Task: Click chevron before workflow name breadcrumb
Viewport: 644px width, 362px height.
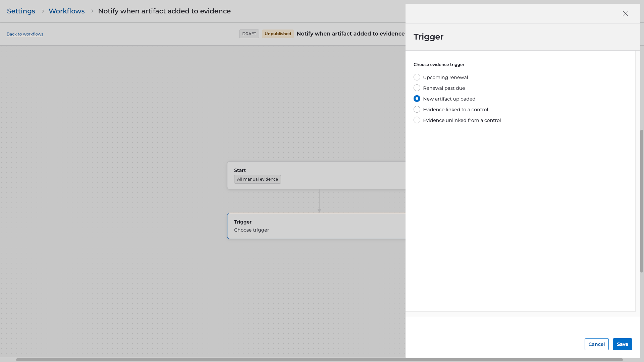Action: pyautogui.click(x=92, y=11)
